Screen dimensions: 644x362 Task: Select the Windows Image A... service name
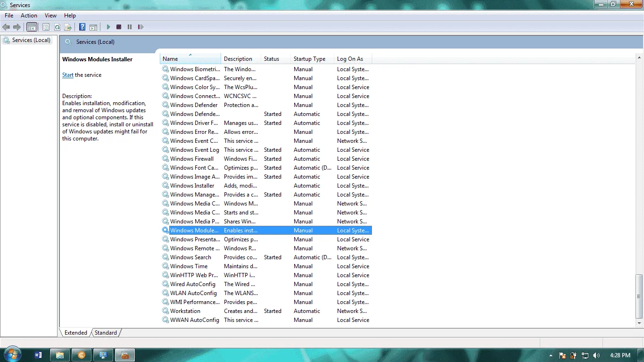coord(195,177)
